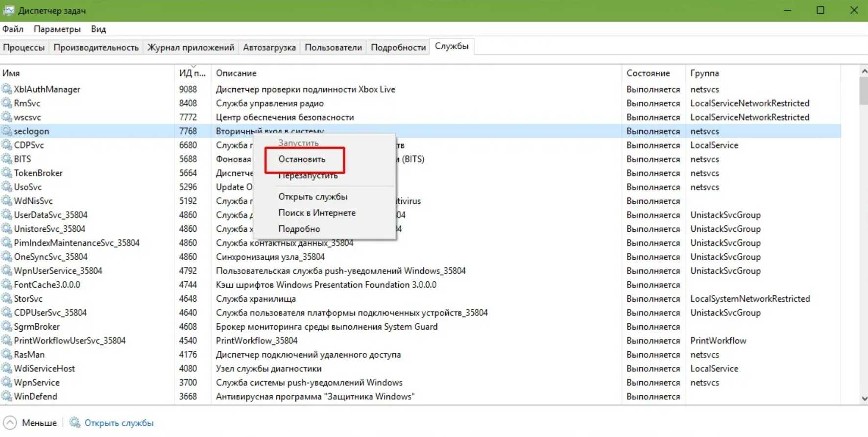Open the Открыть службы link at bottom
The width and height of the screenshot is (868, 437).
tap(119, 423)
